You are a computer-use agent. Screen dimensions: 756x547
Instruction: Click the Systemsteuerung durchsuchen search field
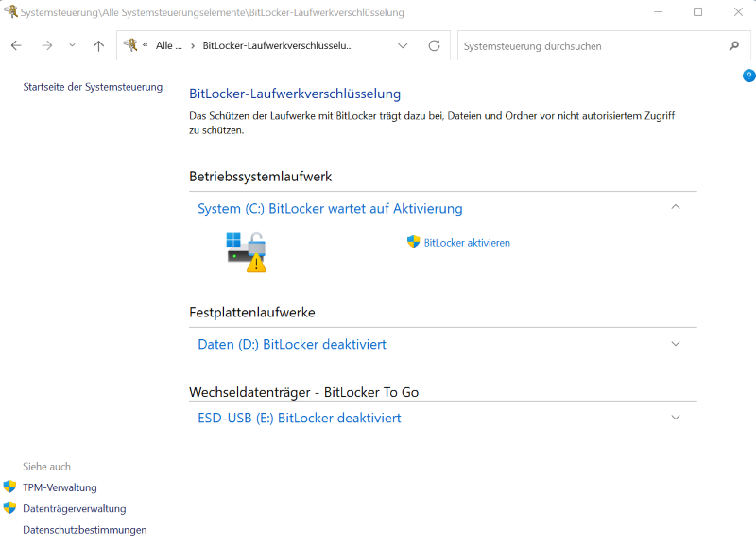[x=591, y=45]
